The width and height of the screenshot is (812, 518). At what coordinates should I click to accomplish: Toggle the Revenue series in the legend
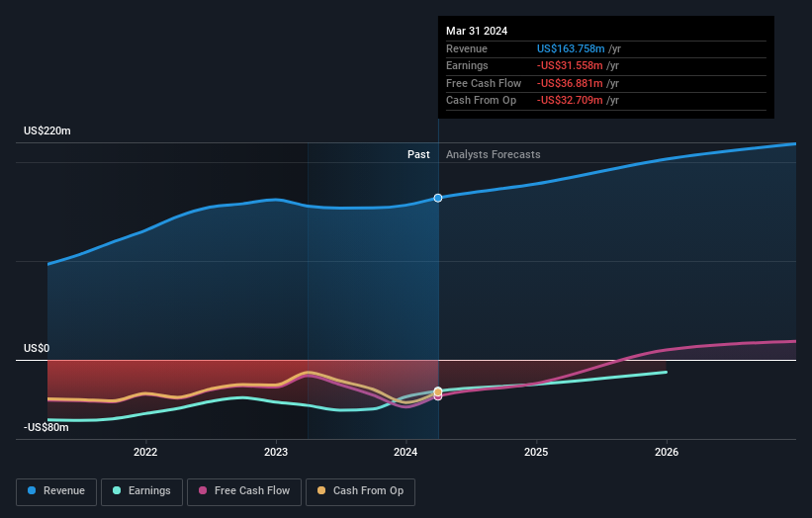(56, 491)
